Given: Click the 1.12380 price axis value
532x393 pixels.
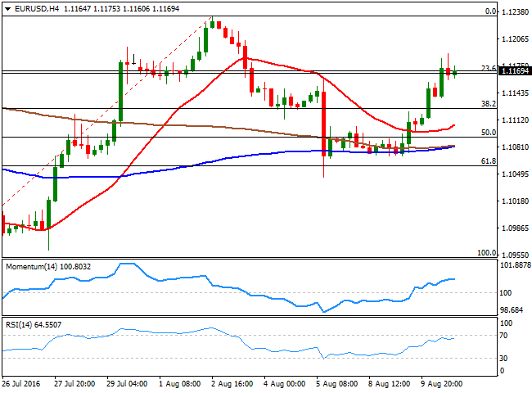Looking at the screenshot, I should pyautogui.click(x=515, y=12).
